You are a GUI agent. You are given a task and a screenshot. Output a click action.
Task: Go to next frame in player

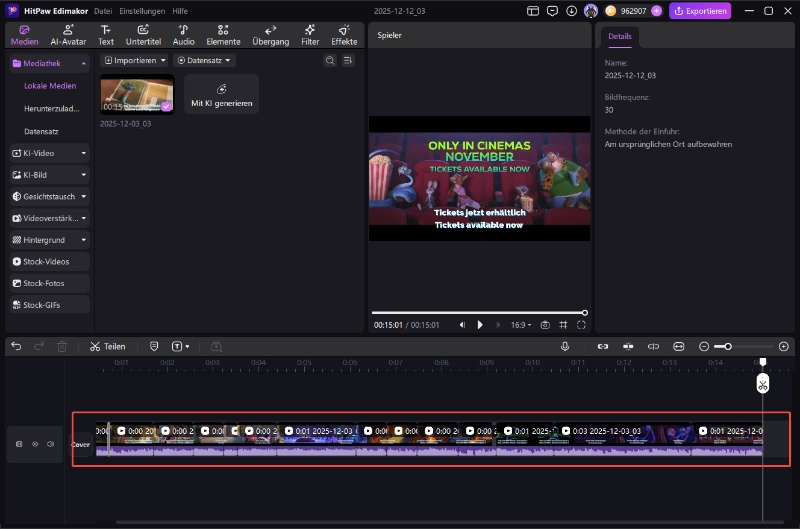[498, 325]
